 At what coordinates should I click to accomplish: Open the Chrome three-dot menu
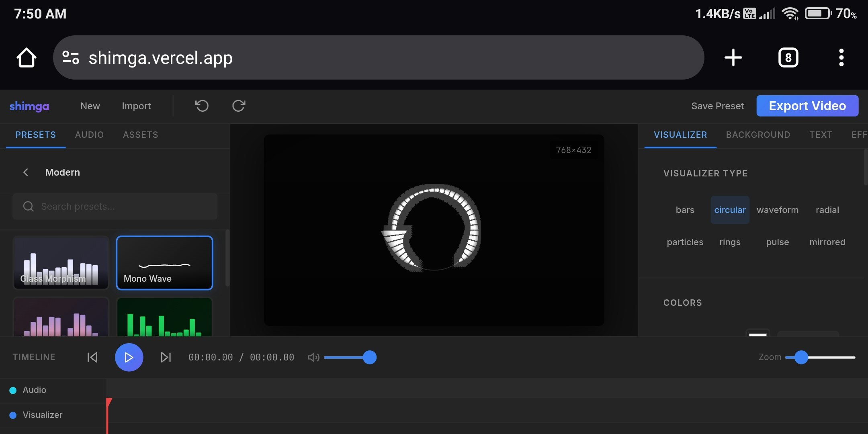[x=841, y=57]
